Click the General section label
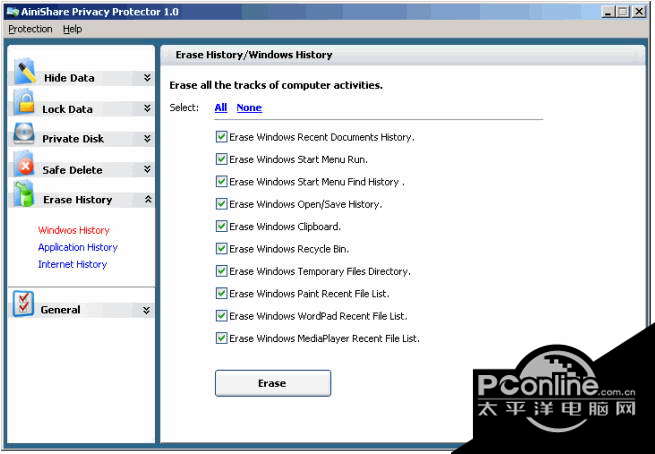 click(61, 310)
